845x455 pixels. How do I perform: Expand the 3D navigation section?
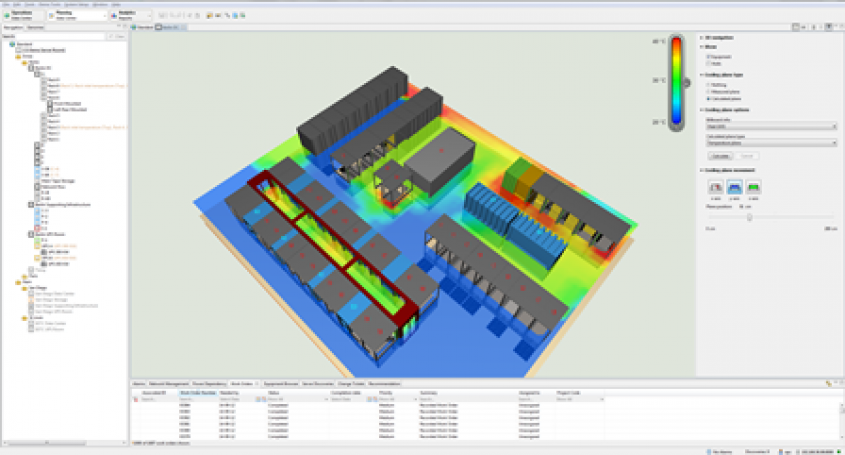click(702, 38)
